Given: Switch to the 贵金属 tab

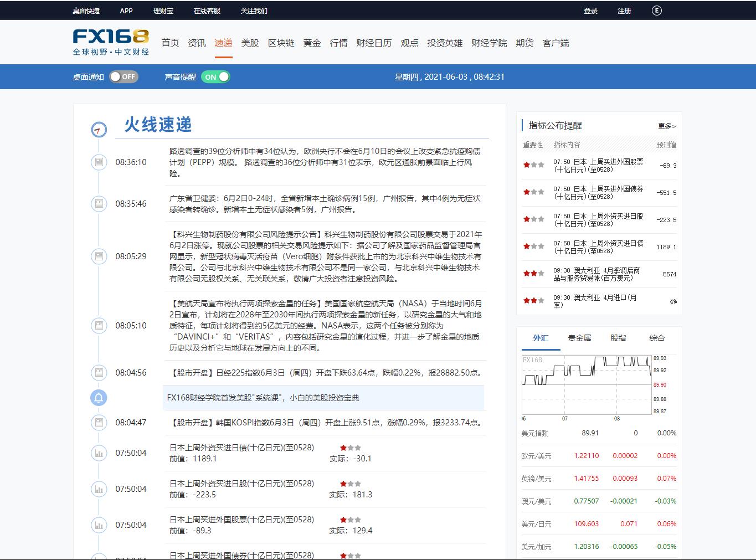Looking at the screenshot, I should (x=579, y=338).
